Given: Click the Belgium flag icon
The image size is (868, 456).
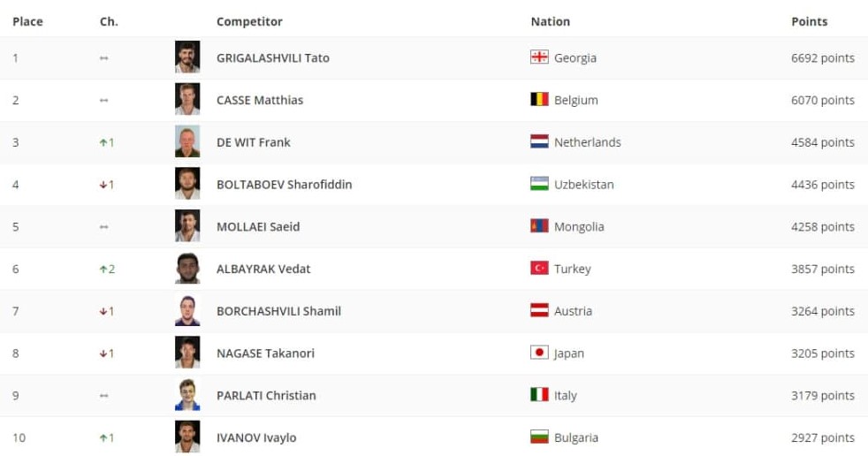Looking at the screenshot, I should [539, 100].
